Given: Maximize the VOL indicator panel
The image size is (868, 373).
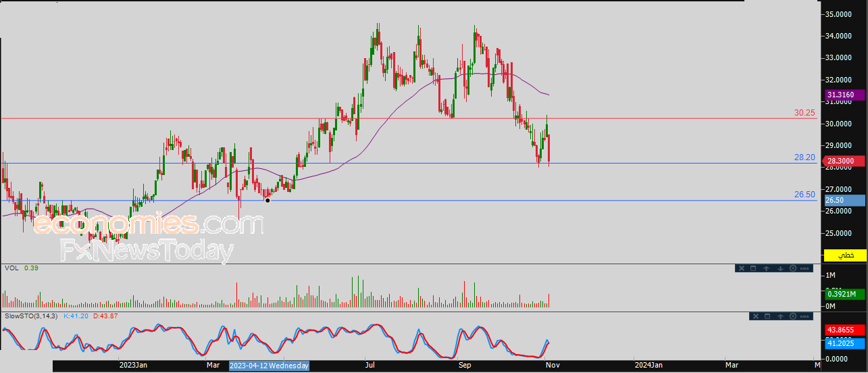Looking at the screenshot, I should tap(753, 268).
